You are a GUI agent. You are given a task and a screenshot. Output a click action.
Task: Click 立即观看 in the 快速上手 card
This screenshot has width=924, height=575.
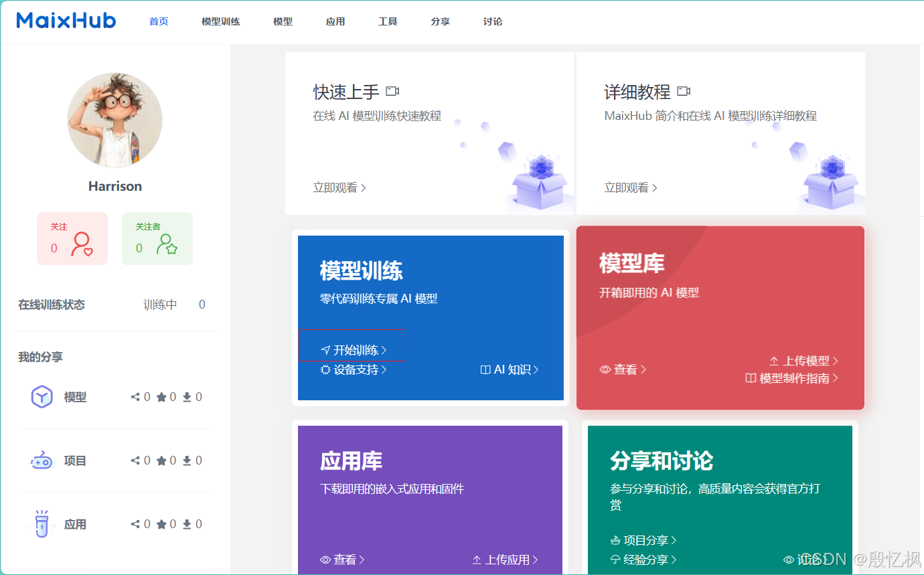point(339,187)
